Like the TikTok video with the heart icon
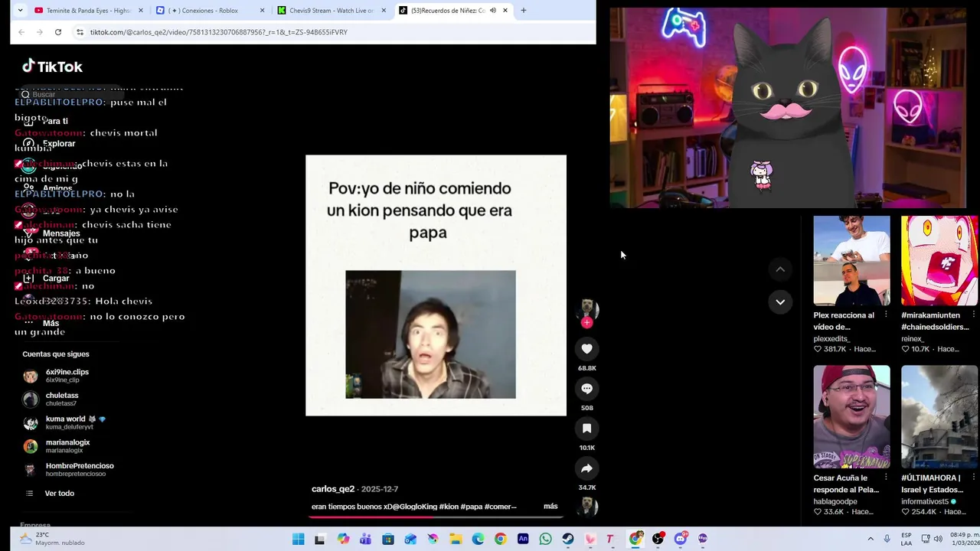The image size is (980, 551). click(586, 349)
